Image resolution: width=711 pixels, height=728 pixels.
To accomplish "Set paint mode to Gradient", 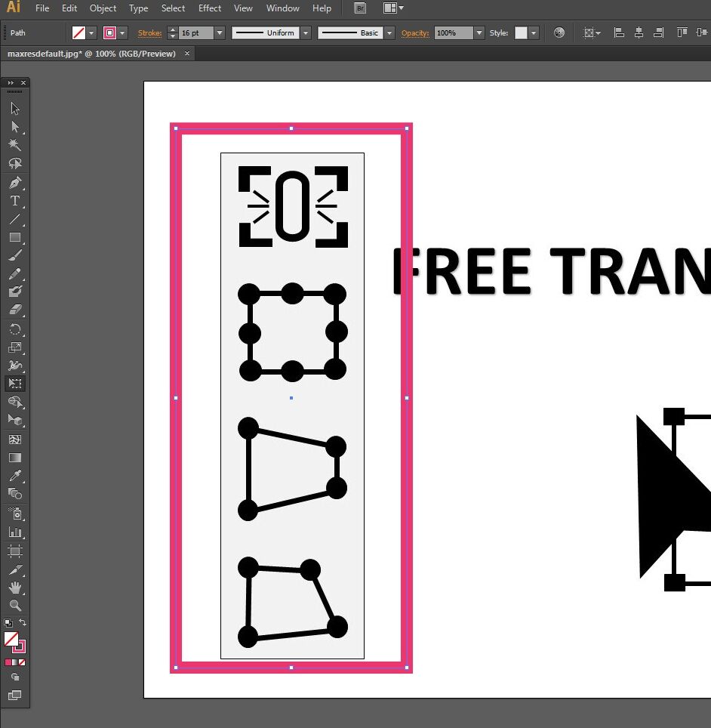I will 15,662.
